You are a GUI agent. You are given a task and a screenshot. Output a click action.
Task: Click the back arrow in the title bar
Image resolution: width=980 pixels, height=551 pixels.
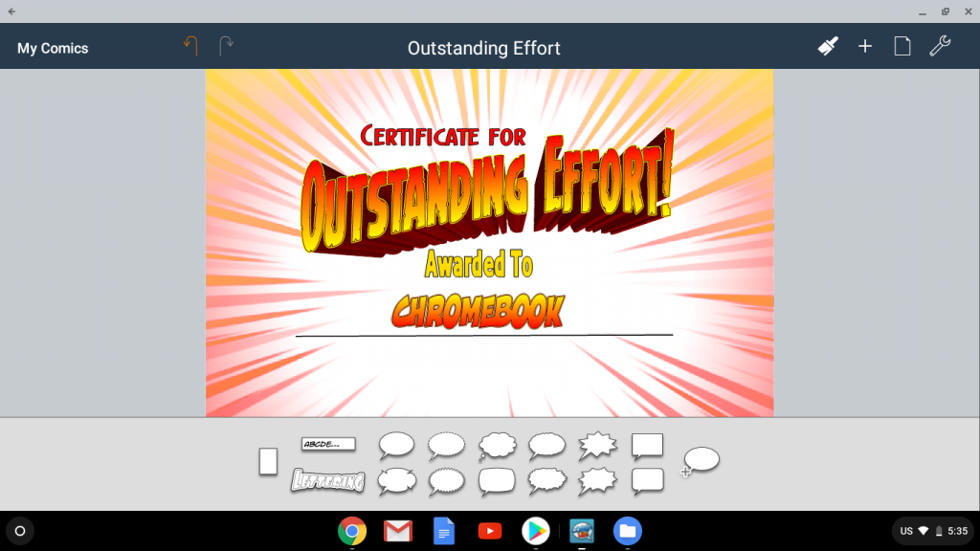pyautogui.click(x=11, y=11)
